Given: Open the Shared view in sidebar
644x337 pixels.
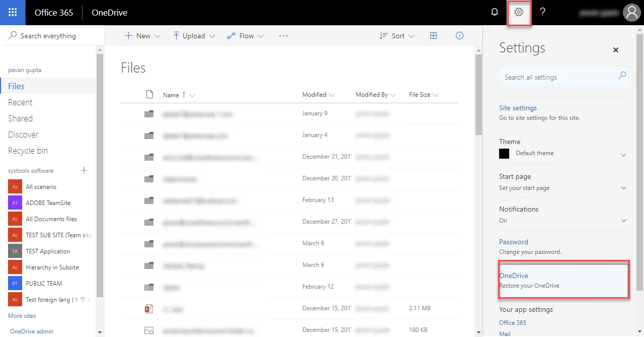Looking at the screenshot, I should tap(20, 118).
